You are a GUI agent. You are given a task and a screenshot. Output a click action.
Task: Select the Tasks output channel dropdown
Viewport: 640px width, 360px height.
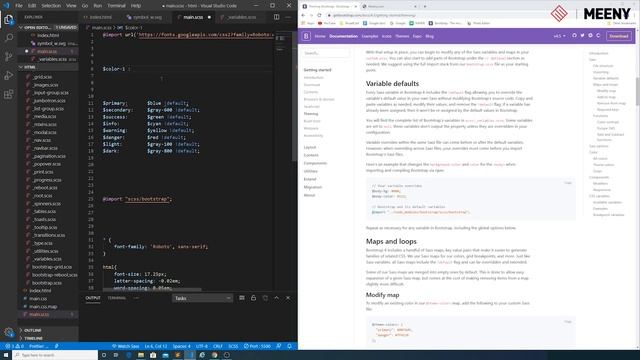(202, 298)
